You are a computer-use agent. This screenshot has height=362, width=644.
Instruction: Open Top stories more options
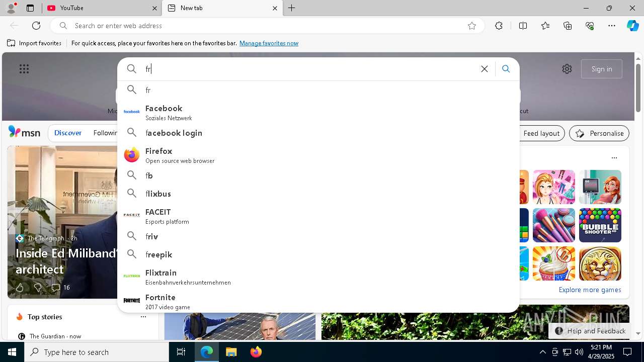[143, 317]
